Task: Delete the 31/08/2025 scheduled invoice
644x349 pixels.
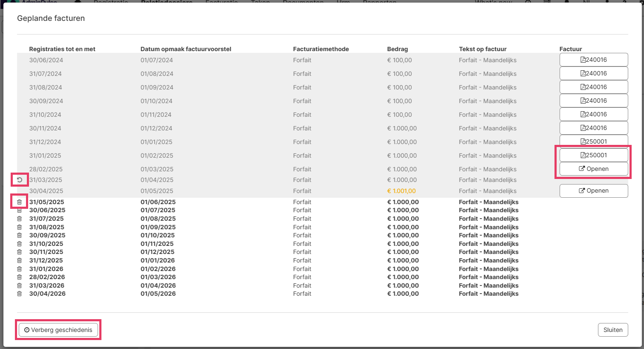Action: 19,227
